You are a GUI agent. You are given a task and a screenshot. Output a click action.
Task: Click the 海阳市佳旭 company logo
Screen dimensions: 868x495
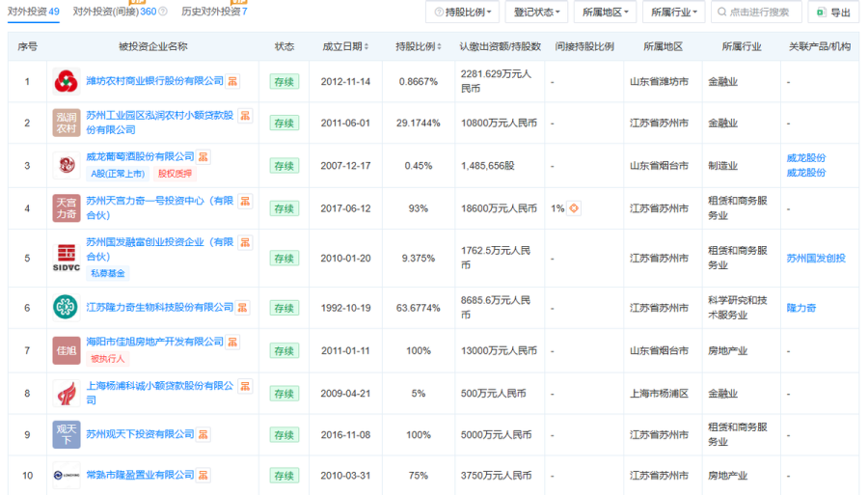click(67, 350)
